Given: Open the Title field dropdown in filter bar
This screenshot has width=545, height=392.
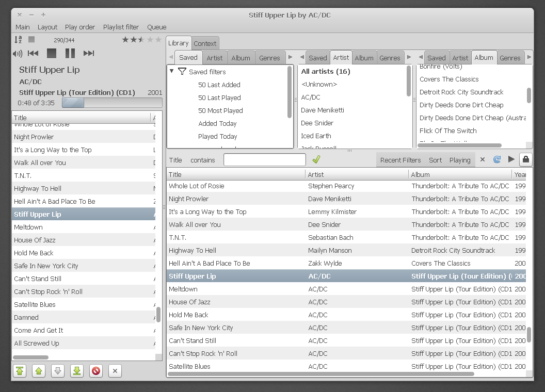Looking at the screenshot, I should click(x=175, y=160).
